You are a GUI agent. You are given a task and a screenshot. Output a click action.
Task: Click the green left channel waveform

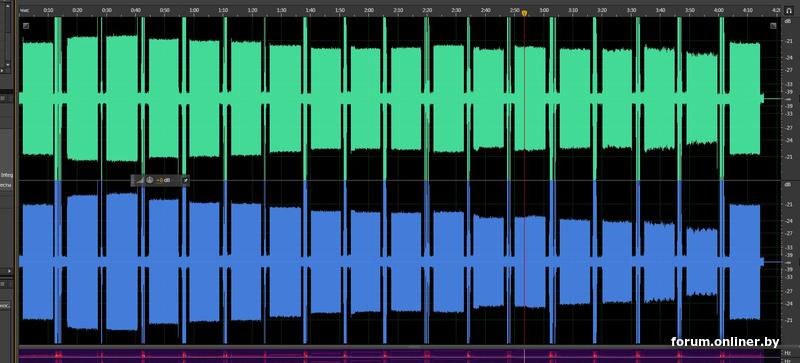393,99
